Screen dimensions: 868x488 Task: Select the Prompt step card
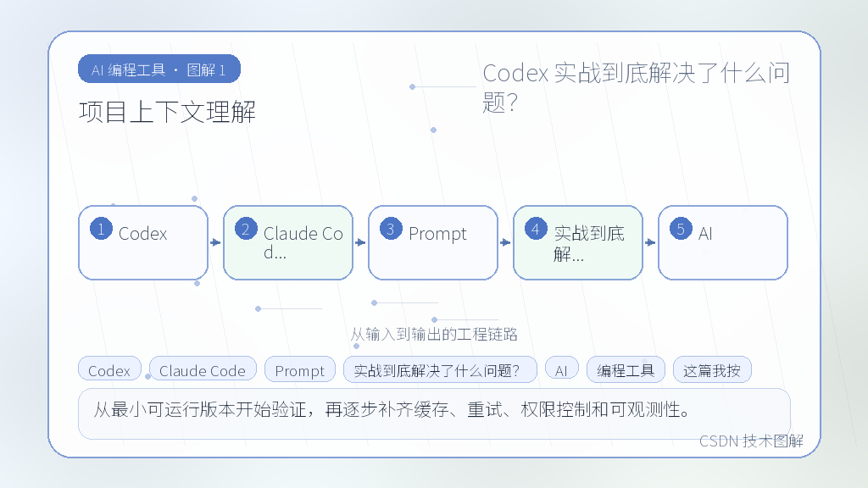[x=433, y=243]
